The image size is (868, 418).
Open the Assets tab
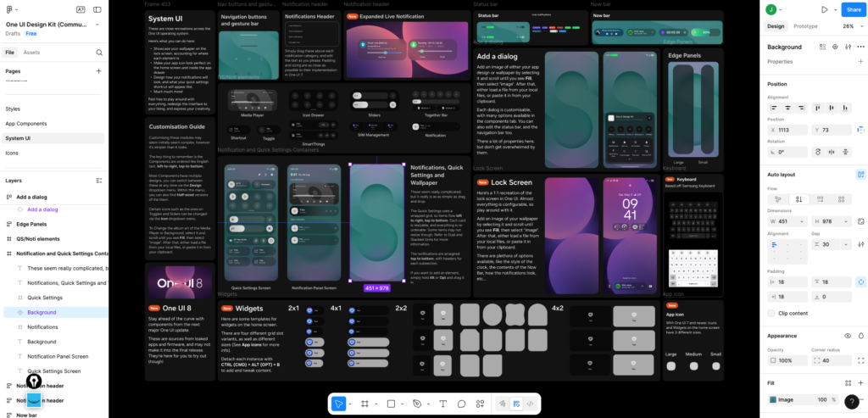tap(31, 53)
